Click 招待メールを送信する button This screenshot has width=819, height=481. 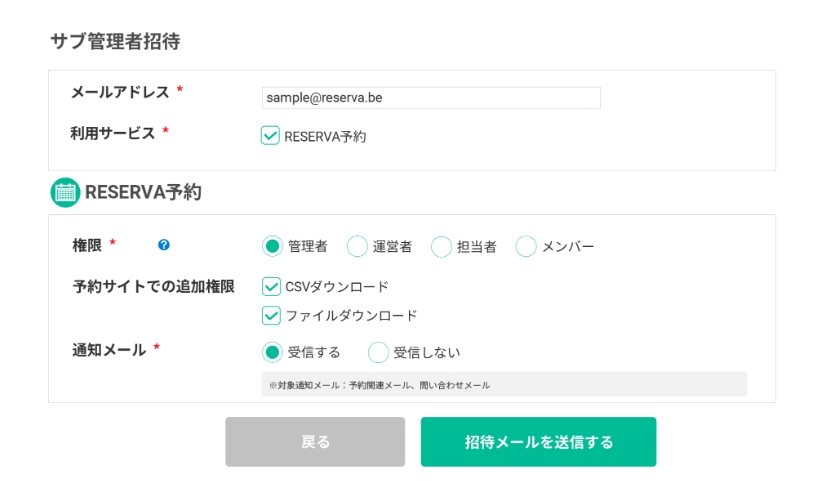pyautogui.click(x=538, y=442)
